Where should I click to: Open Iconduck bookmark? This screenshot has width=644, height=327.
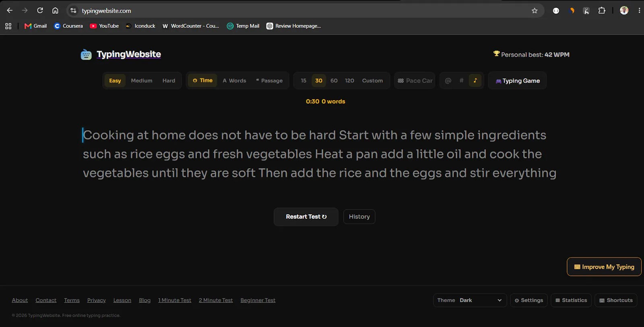140,26
